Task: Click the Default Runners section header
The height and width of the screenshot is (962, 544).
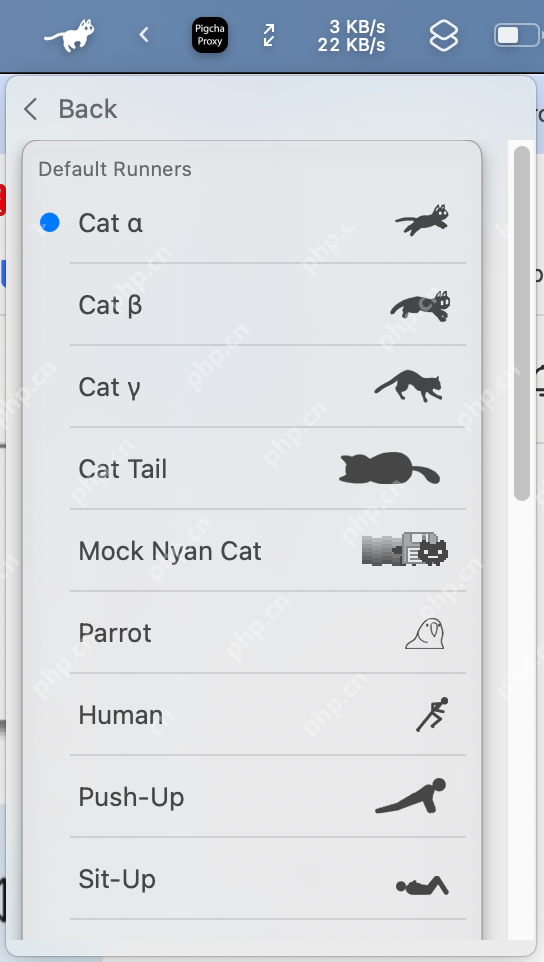Action: [115, 169]
